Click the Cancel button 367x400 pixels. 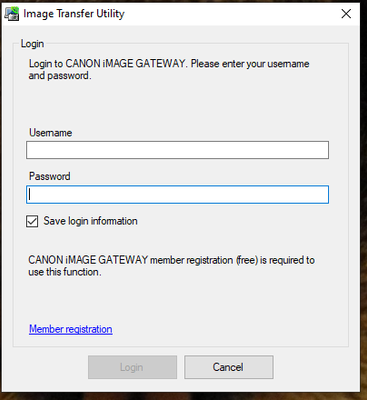click(229, 367)
